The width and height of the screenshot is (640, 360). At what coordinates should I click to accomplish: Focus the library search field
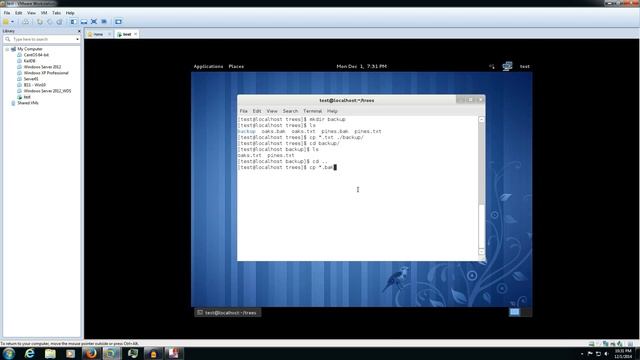point(41,39)
